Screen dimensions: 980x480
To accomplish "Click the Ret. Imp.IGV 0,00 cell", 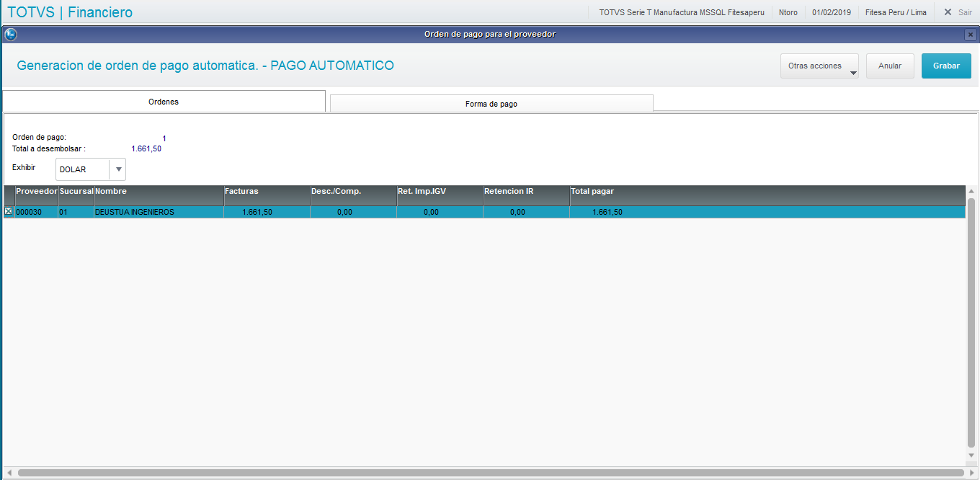I will tap(440, 212).
